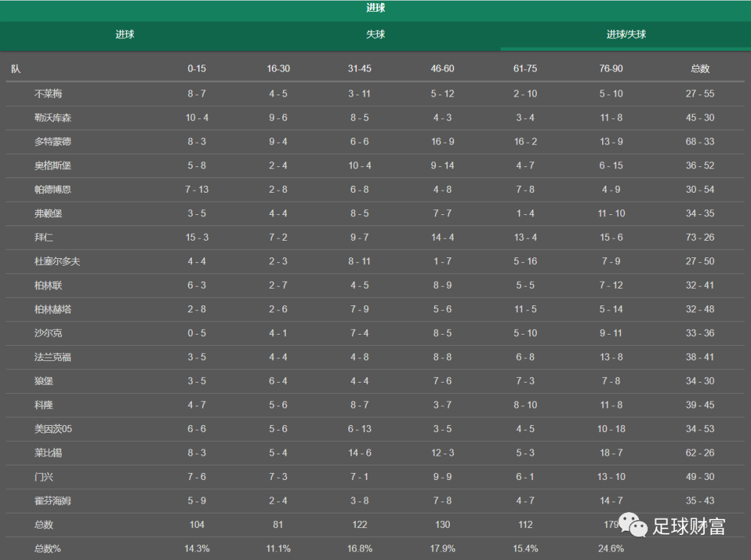751x560 pixels.
Task: Click 柏林赫塔 total value 32 - 48
Action: (700, 310)
